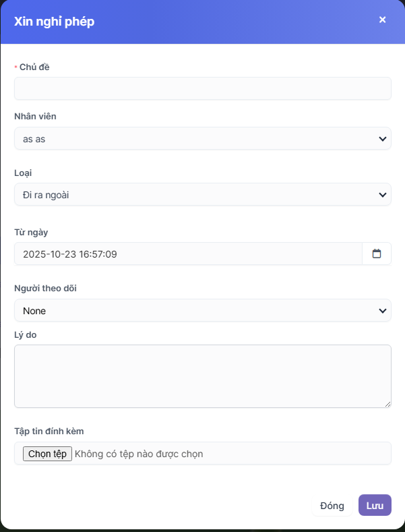Screen dimensions: 405x532
Task: Click the Đóng button
Action: 332,506
